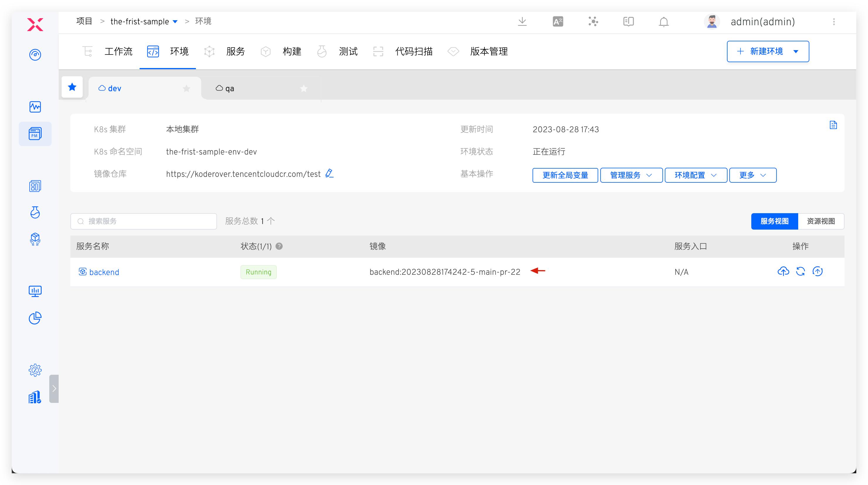
Task: Select the test lab flask icon in sidebar
Action: tap(35, 213)
